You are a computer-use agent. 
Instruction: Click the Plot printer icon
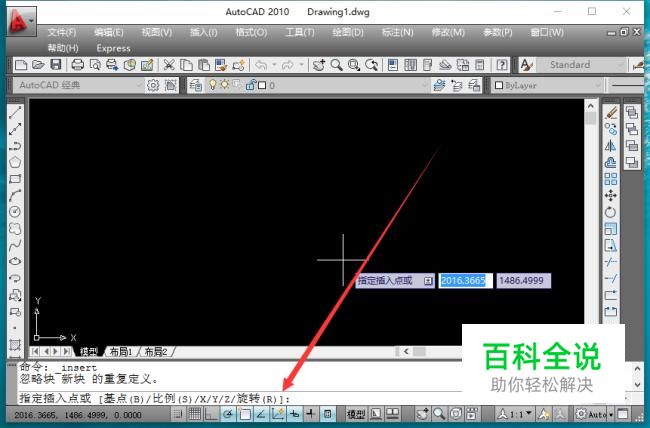78,65
